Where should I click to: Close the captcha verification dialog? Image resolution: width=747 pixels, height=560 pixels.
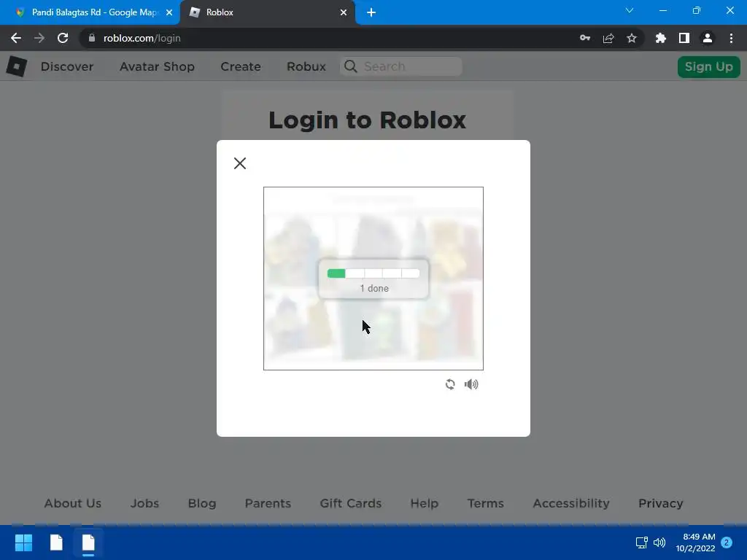(x=239, y=163)
